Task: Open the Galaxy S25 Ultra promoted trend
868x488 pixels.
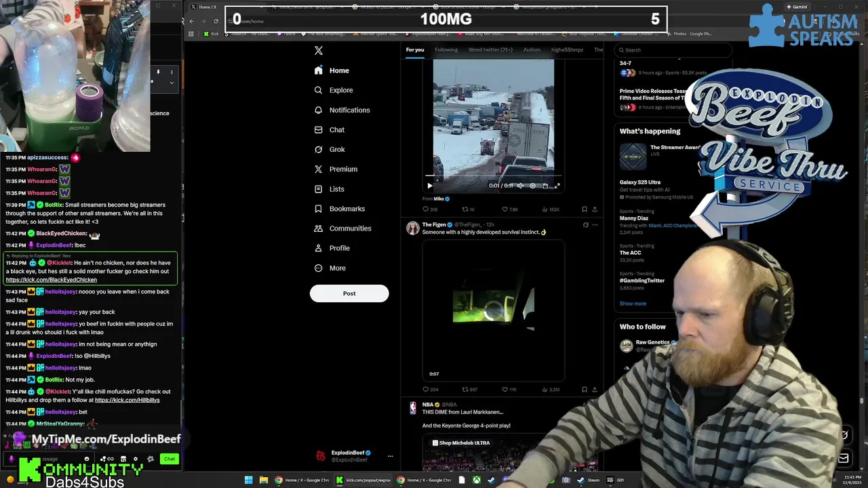Action: 656,189
